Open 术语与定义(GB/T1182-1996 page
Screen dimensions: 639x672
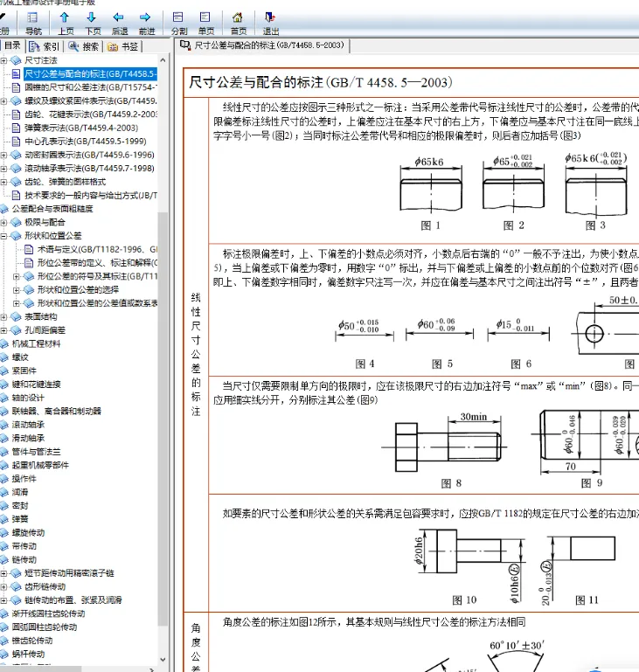click(x=97, y=249)
